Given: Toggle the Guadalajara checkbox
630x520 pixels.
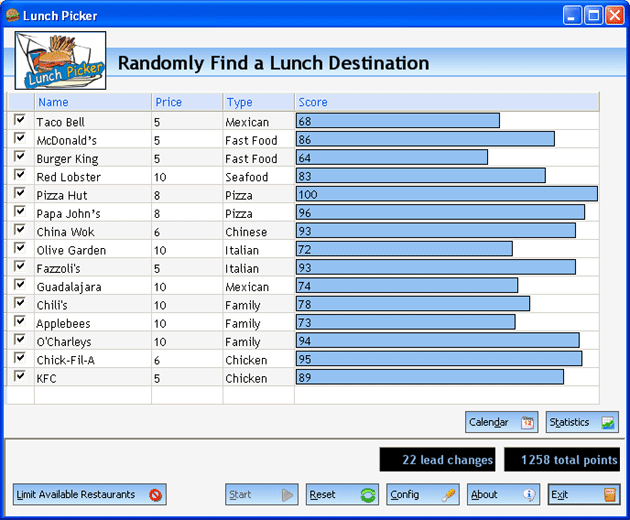Looking at the screenshot, I should (20, 284).
